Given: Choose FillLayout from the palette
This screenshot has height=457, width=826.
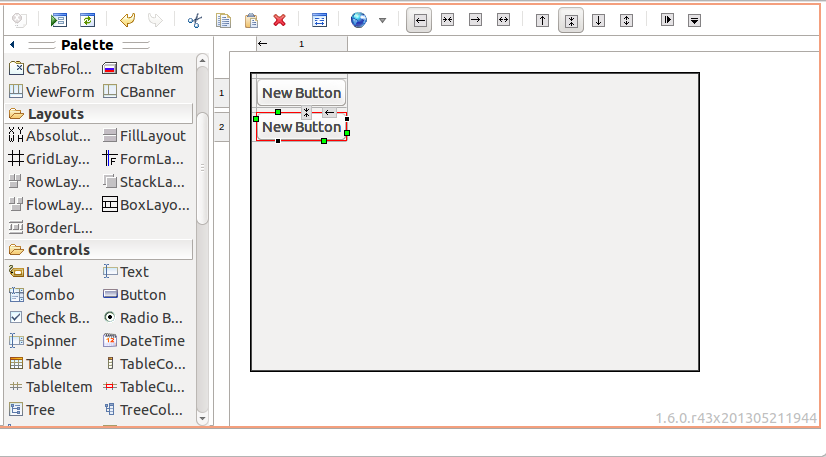Looking at the screenshot, I should click(144, 136).
